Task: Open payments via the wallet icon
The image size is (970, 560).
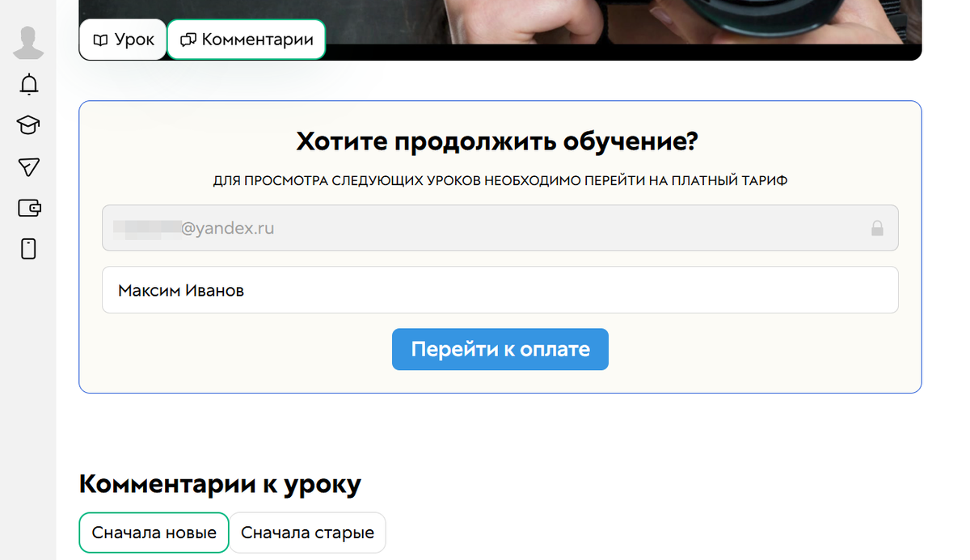Action: 28,208
